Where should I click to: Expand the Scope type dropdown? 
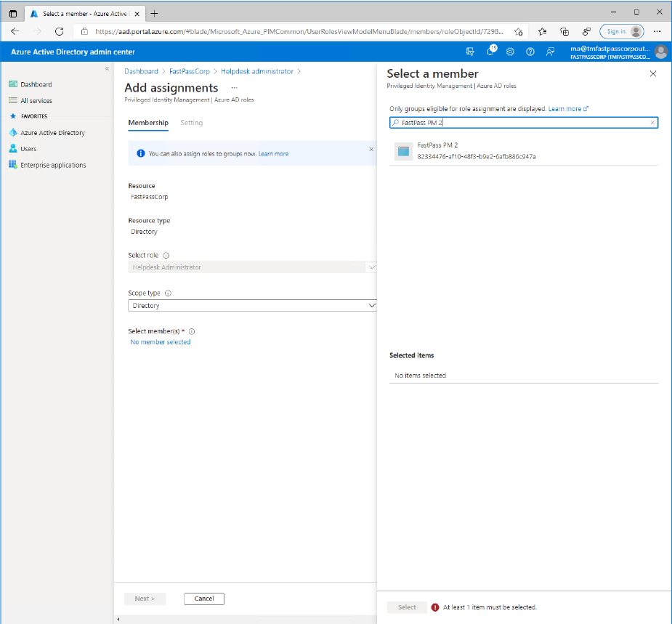coord(253,306)
